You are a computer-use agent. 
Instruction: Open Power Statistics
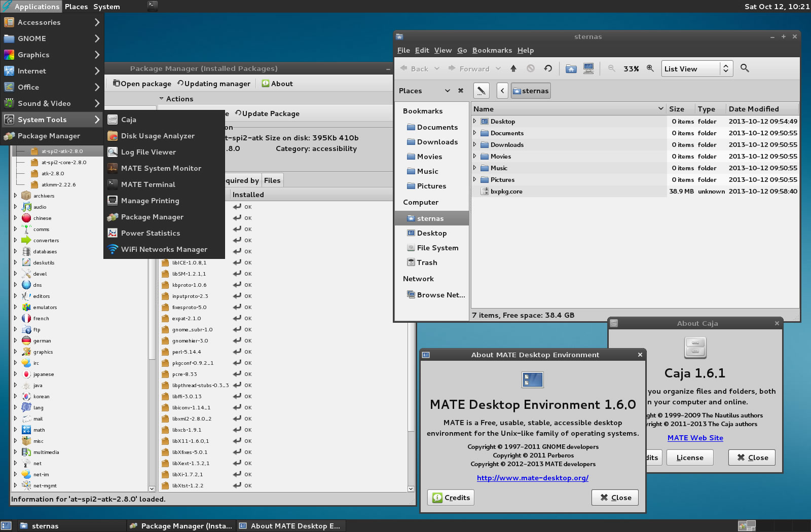(x=164, y=233)
